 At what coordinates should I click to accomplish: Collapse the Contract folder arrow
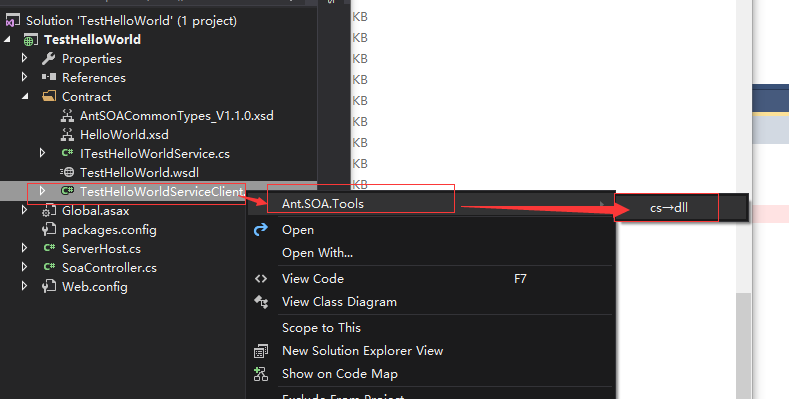click(x=25, y=96)
